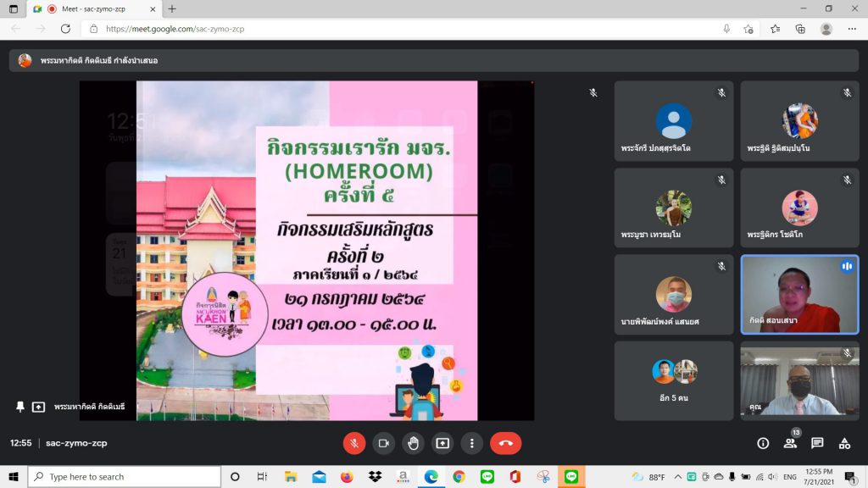The image size is (868, 488).
Task: Open the chat with everyone panel
Action: tap(817, 443)
